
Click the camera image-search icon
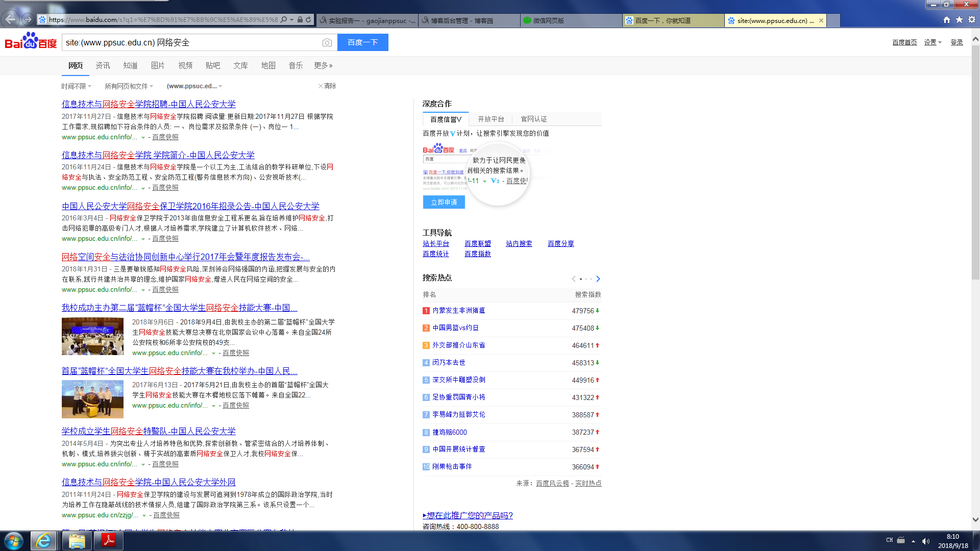327,42
